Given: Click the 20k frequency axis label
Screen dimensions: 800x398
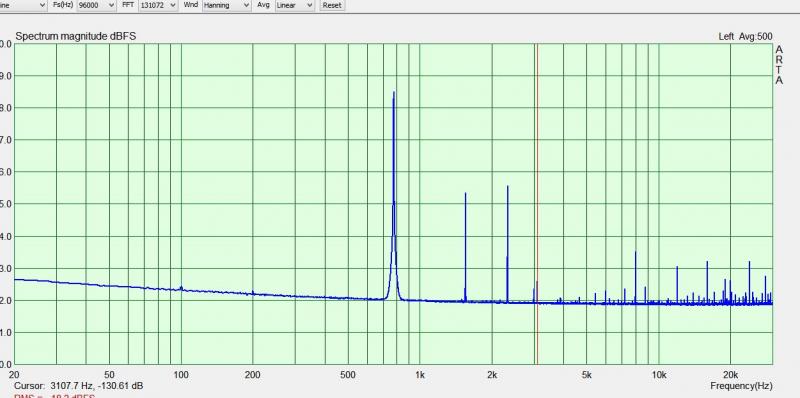Looking at the screenshot, I should [730, 375].
